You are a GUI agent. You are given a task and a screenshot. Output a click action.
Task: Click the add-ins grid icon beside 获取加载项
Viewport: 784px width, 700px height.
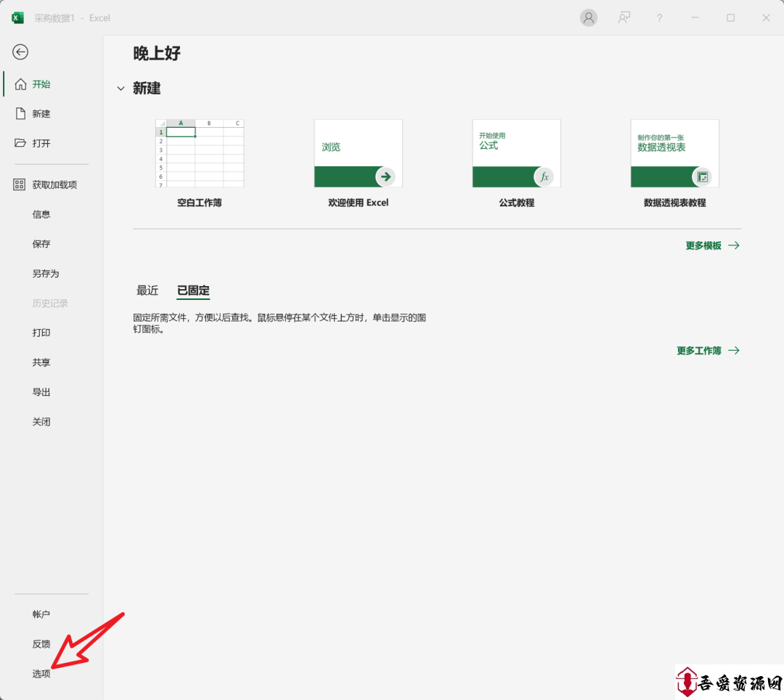pyautogui.click(x=20, y=184)
